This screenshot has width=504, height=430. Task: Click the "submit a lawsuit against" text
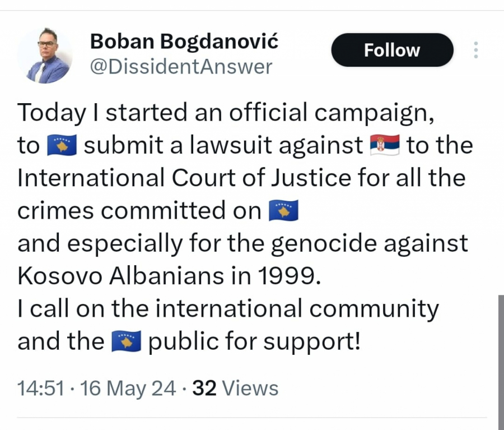tap(223, 145)
